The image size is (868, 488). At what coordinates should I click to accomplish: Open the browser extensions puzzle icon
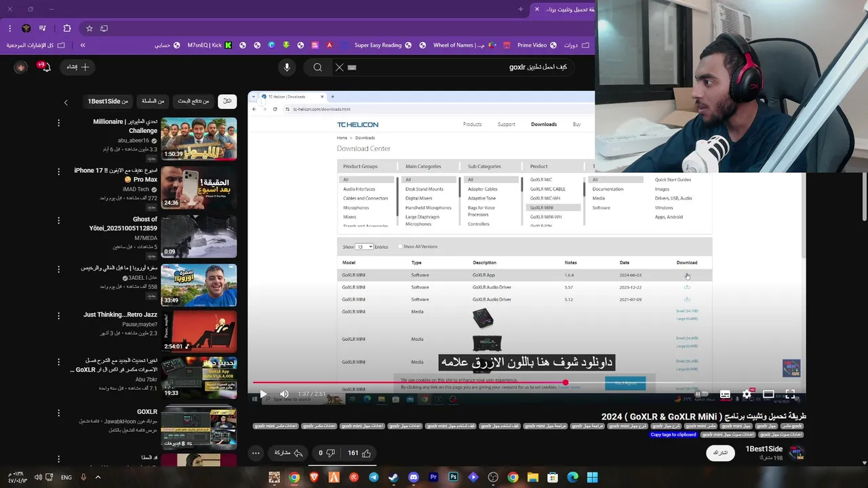pos(66,28)
